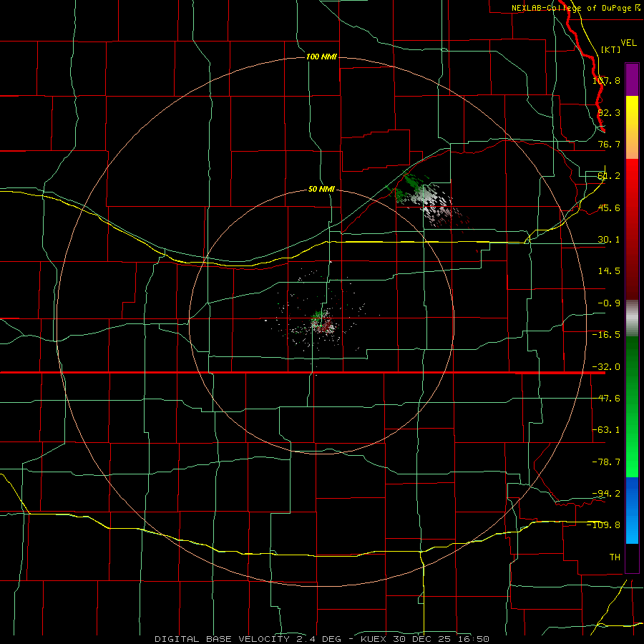Click the 100 NMI range ring label
Viewport: 644px width, 644px height.
(321, 57)
